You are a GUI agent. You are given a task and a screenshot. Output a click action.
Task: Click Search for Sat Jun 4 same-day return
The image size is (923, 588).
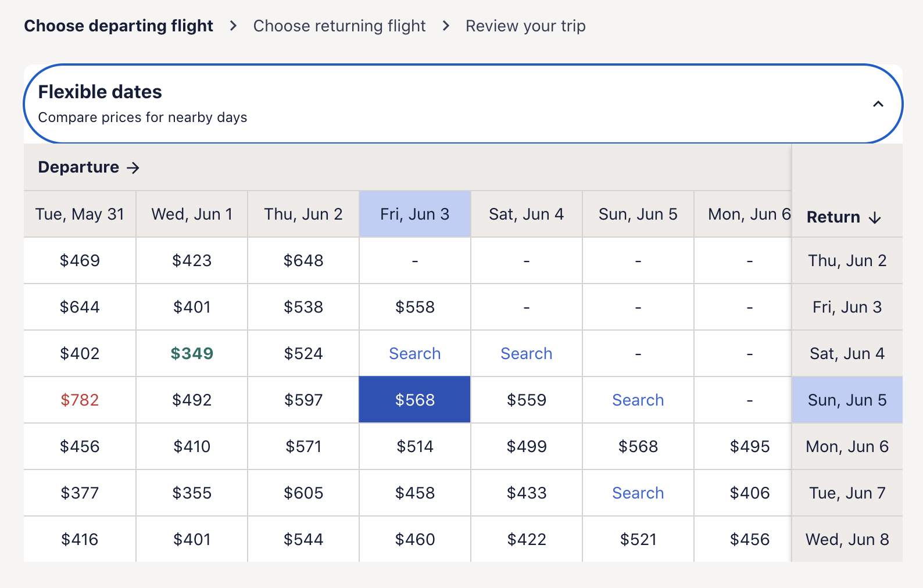(x=526, y=354)
